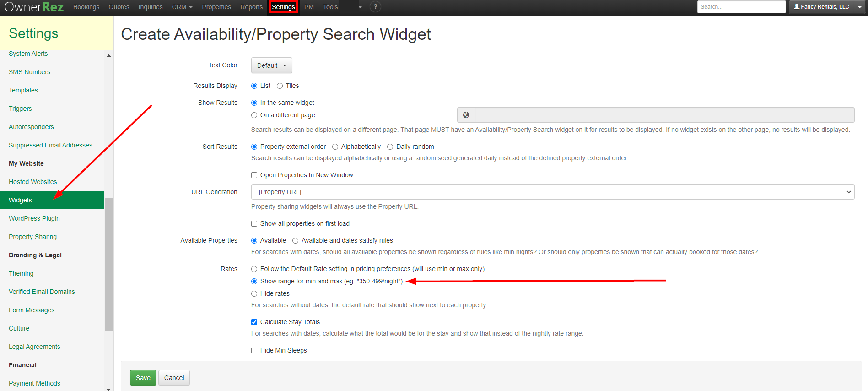
Task: Choose Tiles for Results Display
Action: coord(280,86)
